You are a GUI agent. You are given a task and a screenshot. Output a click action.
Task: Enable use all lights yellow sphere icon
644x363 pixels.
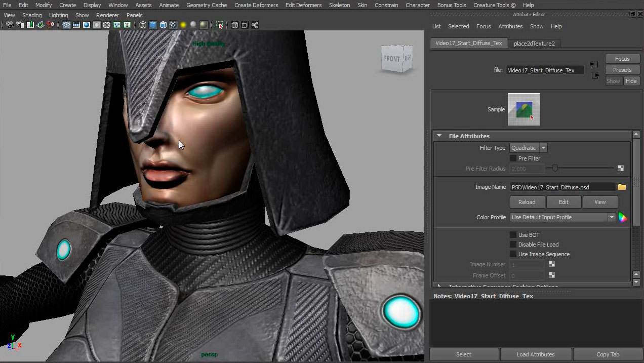[x=183, y=25]
